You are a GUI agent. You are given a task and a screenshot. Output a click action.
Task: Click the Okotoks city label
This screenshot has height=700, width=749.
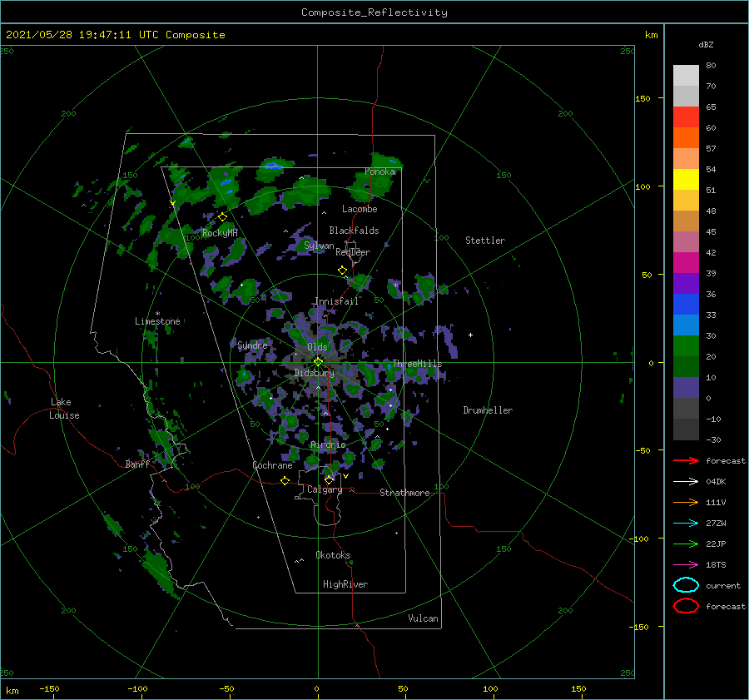click(334, 554)
